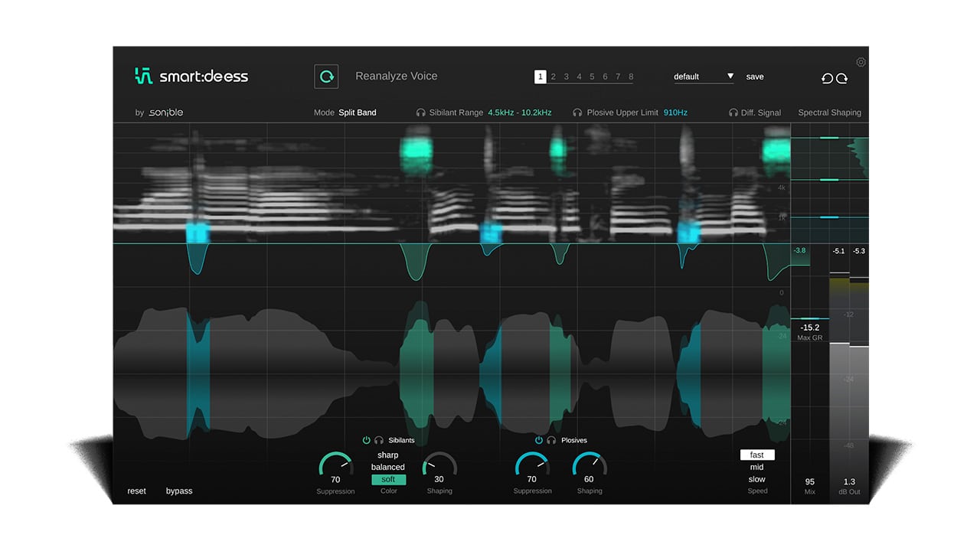The width and height of the screenshot is (980, 551).
Task: Select the sharp color option
Action: pos(388,455)
